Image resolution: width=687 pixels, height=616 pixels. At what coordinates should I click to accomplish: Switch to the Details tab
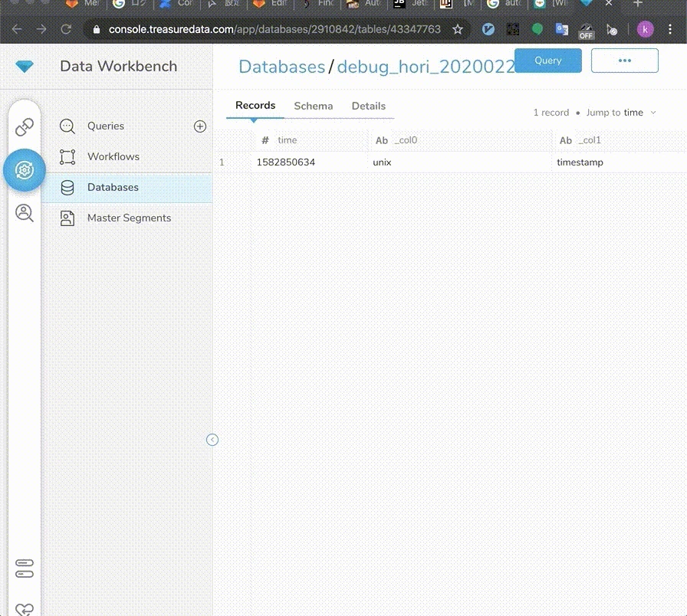point(369,106)
